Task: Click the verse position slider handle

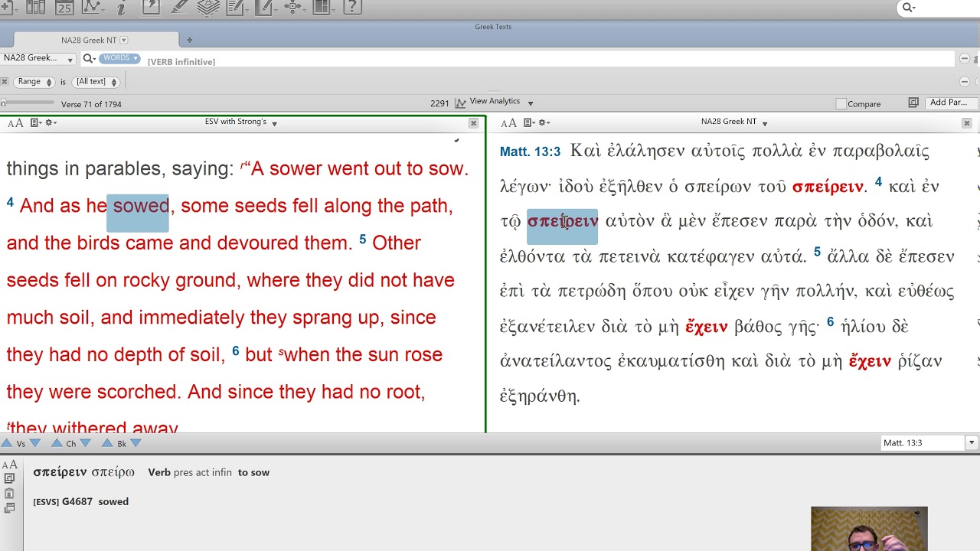Action: coord(3,103)
